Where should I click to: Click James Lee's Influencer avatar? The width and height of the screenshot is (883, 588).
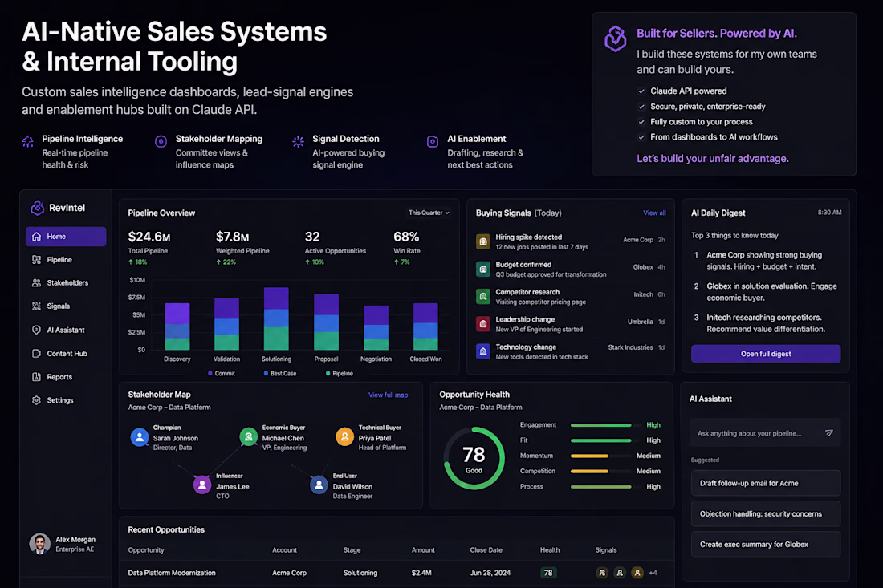pyautogui.click(x=202, y=485)
